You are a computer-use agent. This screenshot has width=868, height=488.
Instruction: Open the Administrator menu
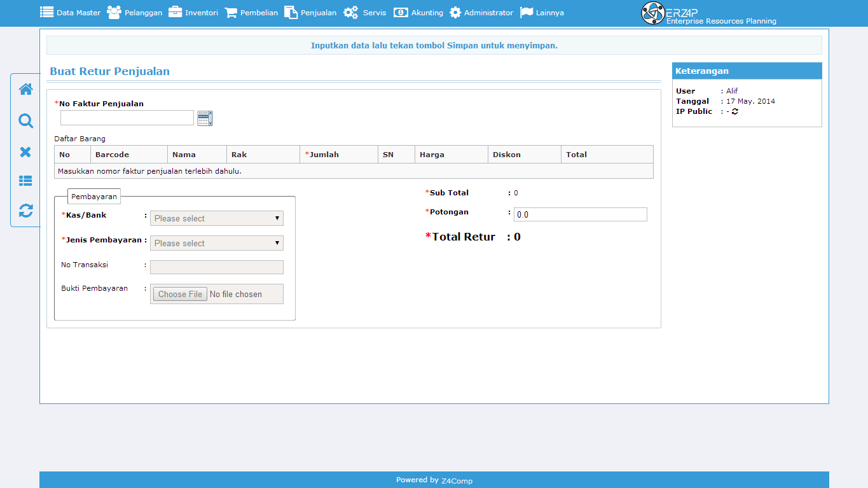pyautogui.click(x=481, y=12)
